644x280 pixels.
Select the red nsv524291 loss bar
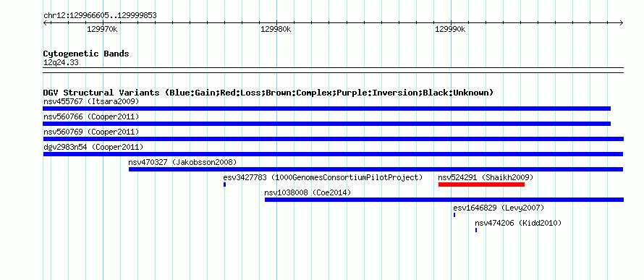click(481, 184)
